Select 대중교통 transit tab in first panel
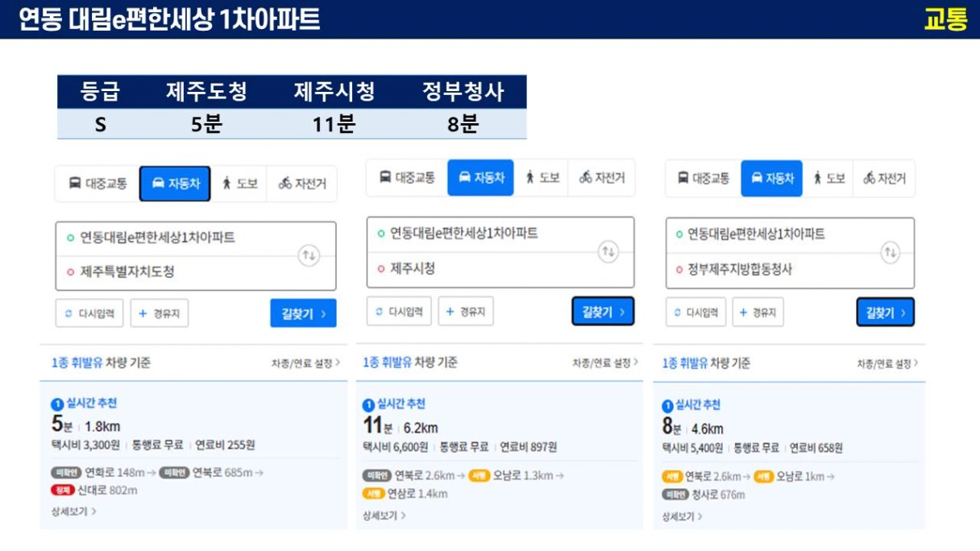Image resolution: width=980 pixels, height=551 pixels. click(x=98, y=184)
